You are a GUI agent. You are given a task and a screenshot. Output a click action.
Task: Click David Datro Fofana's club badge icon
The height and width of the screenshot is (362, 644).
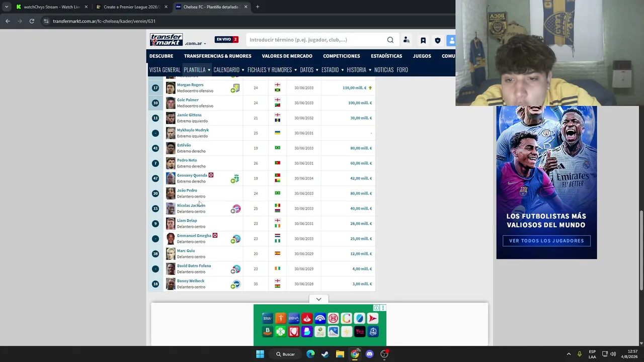235,269
